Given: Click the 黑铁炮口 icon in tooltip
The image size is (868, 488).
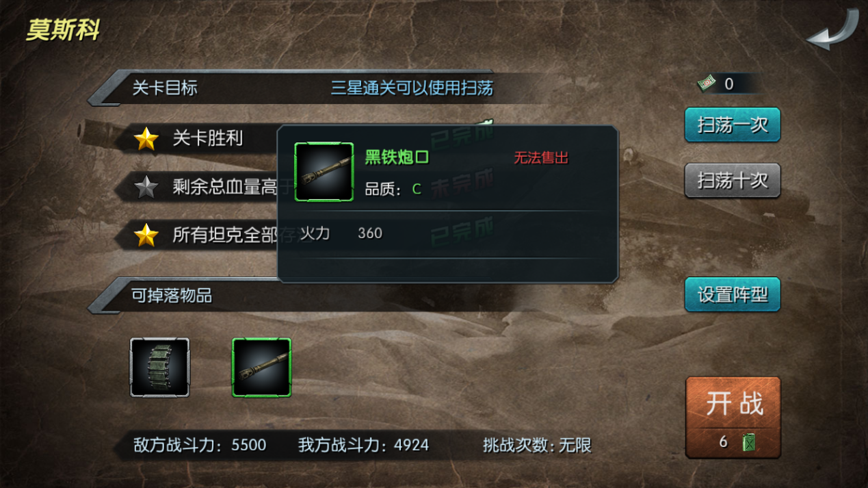Looking at the screenshot, I should tap(324, 172).
